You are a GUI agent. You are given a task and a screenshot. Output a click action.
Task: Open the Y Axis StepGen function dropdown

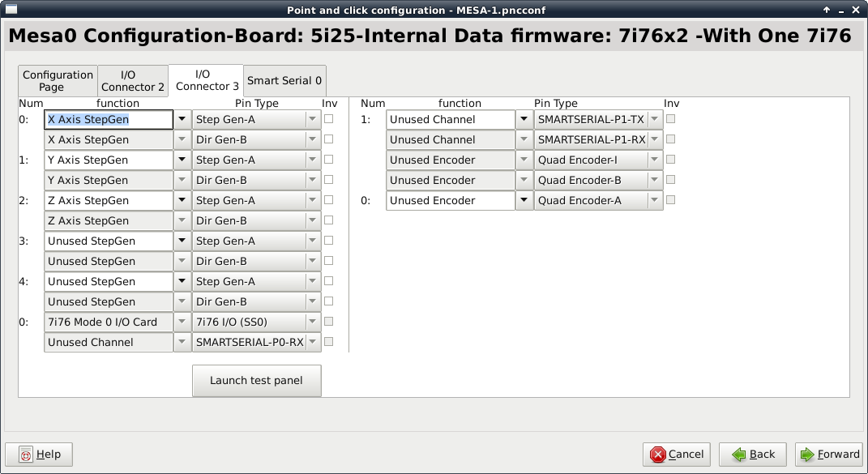click(182, 160)
